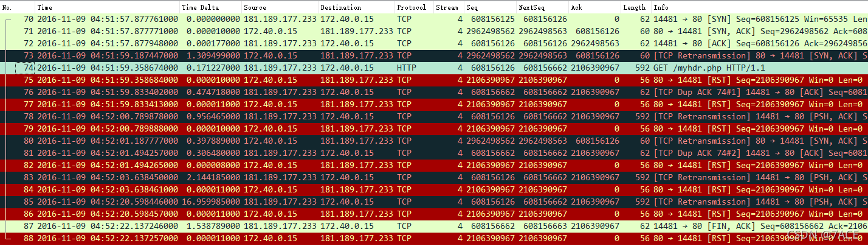Click the Destination column header
868x246 pixels.
click(356, 7)
